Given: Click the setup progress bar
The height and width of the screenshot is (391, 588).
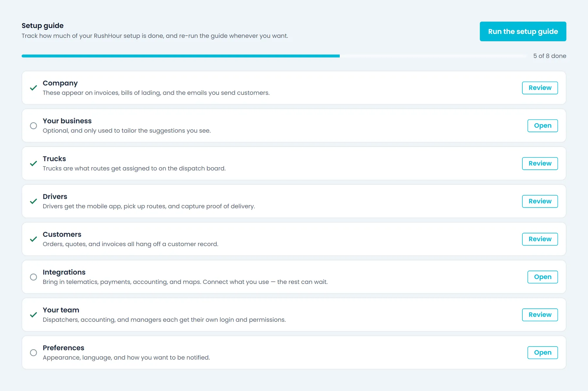Looking at the screenshot, I should tap(274, 56).
